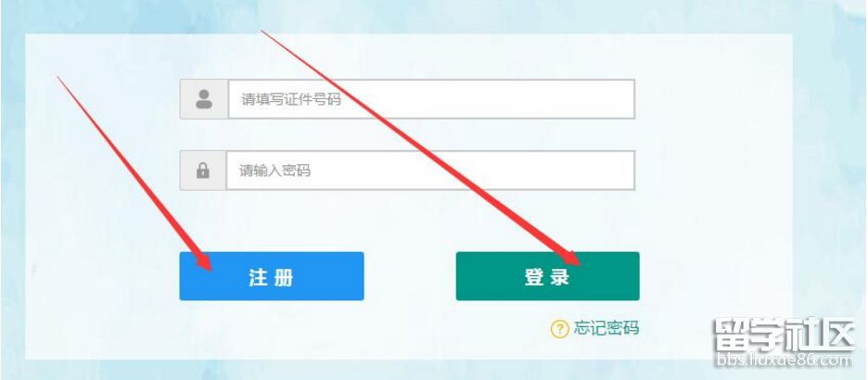Image resolution: width=868 pixels, height=380 pixels.
Task: Click the user silhouette icon
Action: coord(204,99)
